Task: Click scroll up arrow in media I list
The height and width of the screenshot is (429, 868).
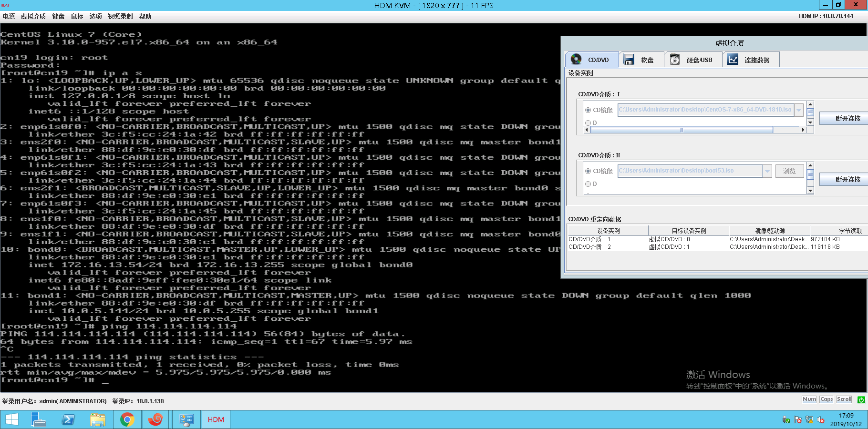Action: (810, 104)
